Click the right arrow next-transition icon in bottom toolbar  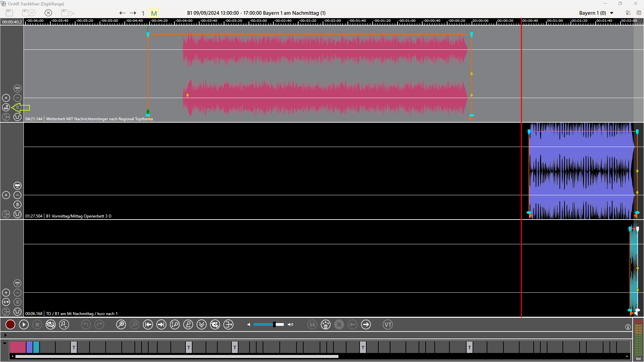click(366, 324)
